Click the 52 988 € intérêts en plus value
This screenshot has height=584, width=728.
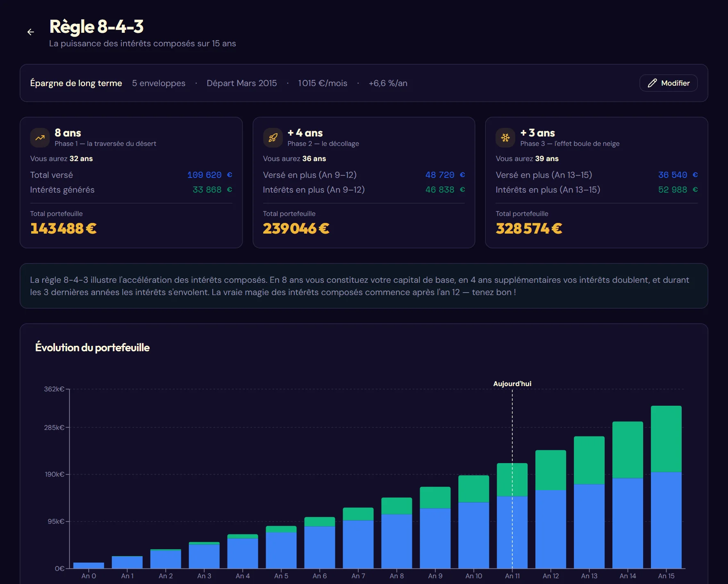[x=678, y=190]
